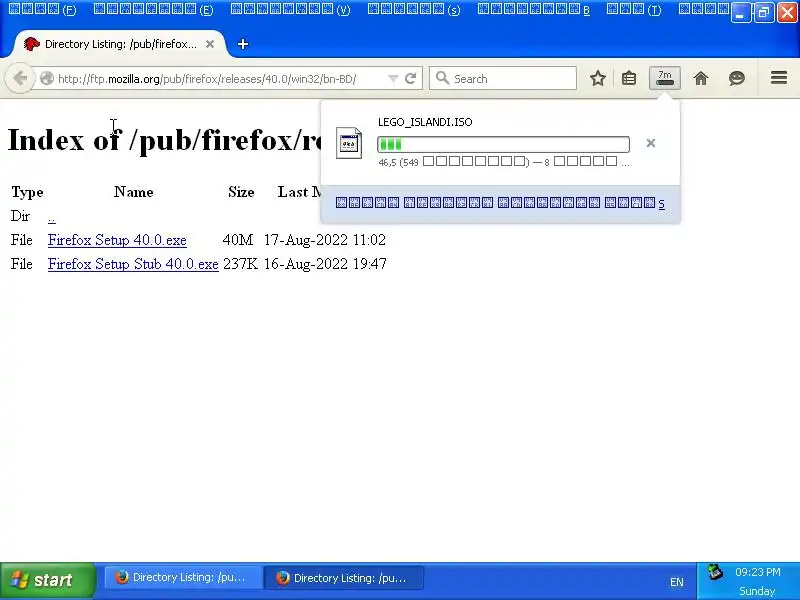Click the download status text 46,5
Image resolution: width=800 pixels, height=600 pixels.
pyautogui.click(x=504, y=162)
